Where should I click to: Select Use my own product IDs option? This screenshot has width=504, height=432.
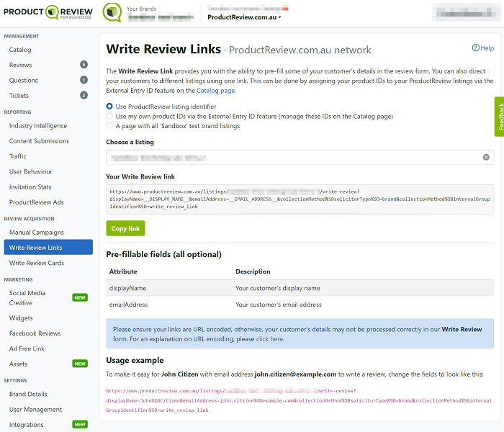109,116
